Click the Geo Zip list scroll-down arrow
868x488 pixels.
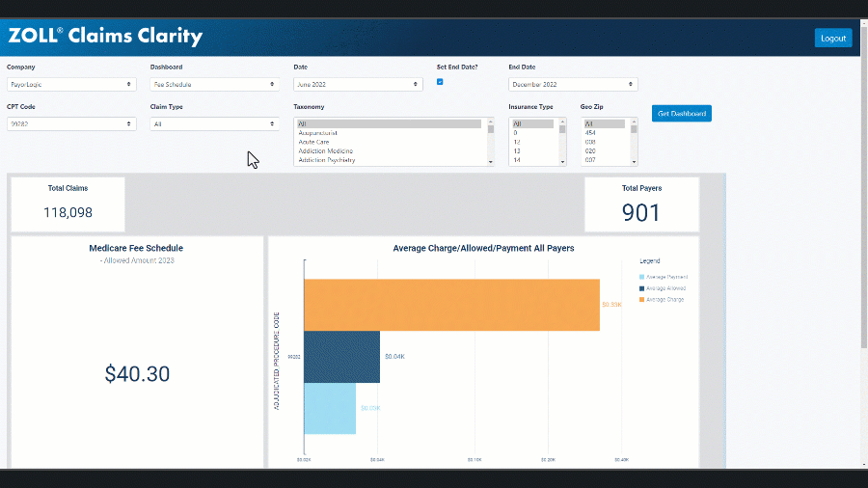[x=634, y=162]
